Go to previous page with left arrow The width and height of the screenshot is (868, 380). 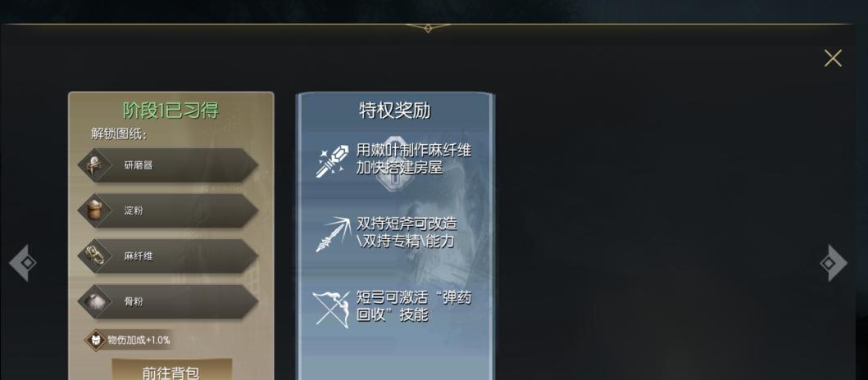click(23, 263)
